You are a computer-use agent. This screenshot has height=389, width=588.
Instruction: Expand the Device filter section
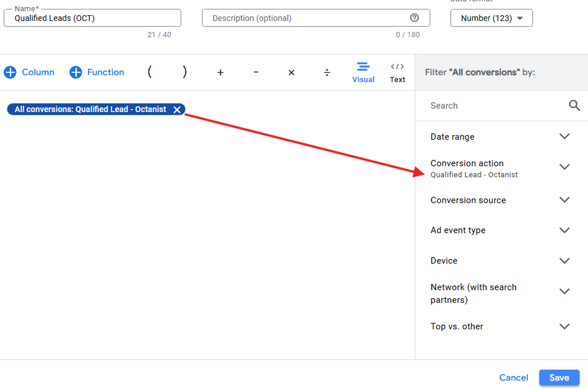pyautogui.click(x=564, y=260)
